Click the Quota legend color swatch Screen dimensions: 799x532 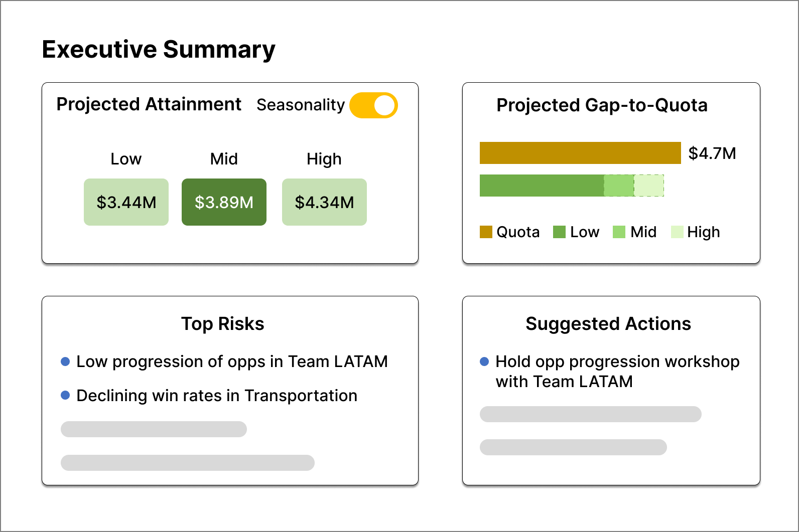486,232
